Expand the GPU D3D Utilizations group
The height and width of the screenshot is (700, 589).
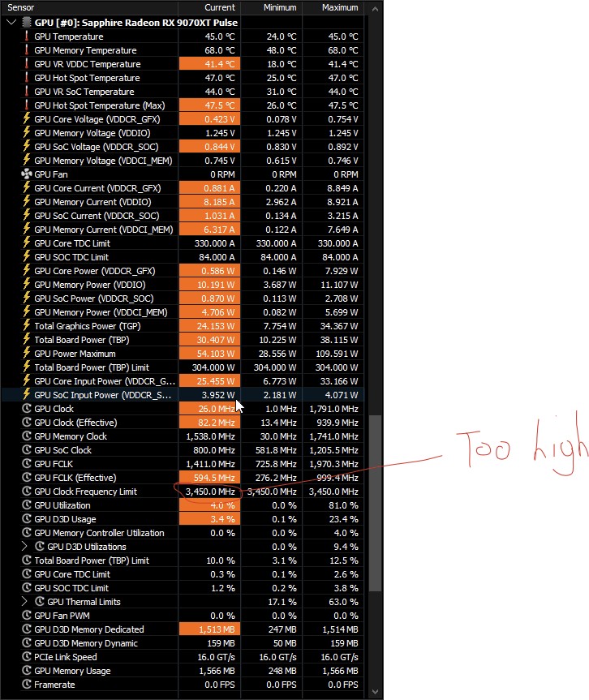coord(24,547)
